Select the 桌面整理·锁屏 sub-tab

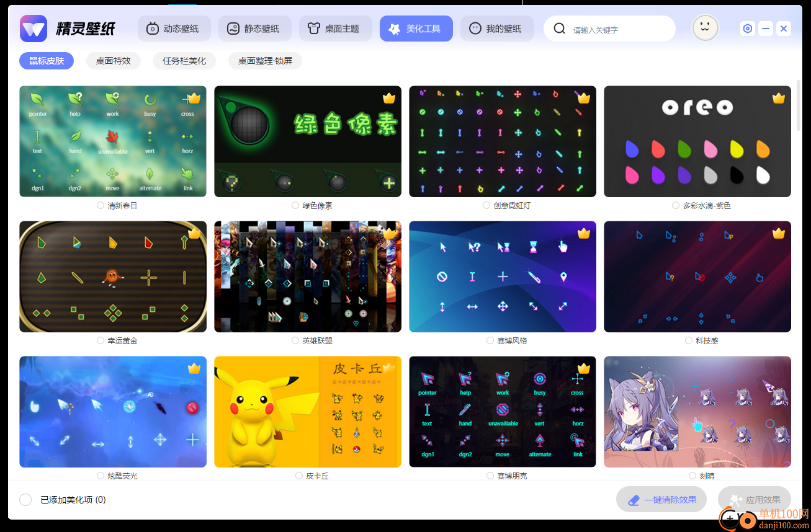265,61
